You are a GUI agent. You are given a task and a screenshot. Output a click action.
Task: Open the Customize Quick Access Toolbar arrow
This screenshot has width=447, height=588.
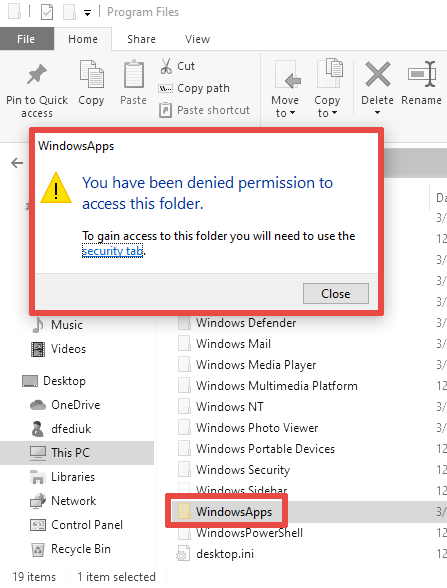click(87, 13)
